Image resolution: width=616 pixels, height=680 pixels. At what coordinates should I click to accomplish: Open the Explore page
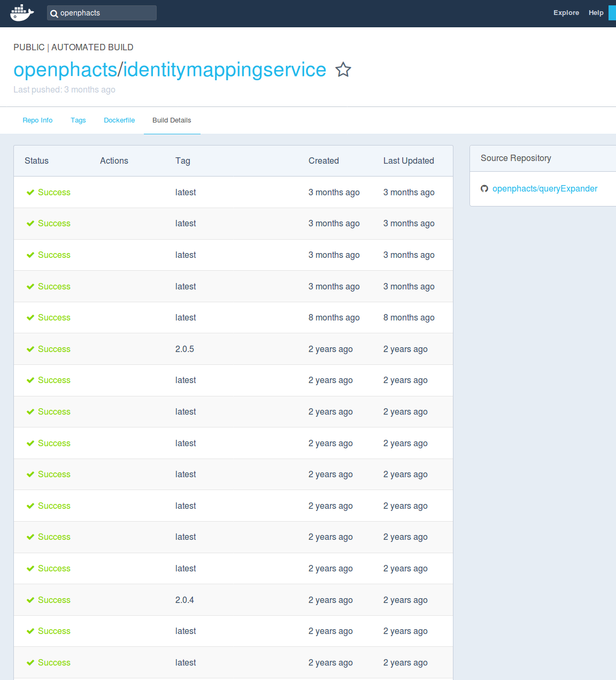[x=566, y=13]
